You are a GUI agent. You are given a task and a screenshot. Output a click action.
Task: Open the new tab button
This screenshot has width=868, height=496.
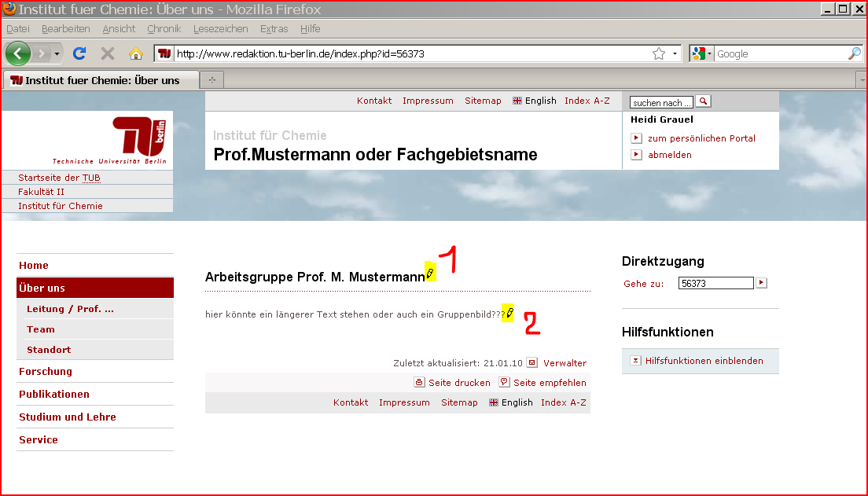211,80
